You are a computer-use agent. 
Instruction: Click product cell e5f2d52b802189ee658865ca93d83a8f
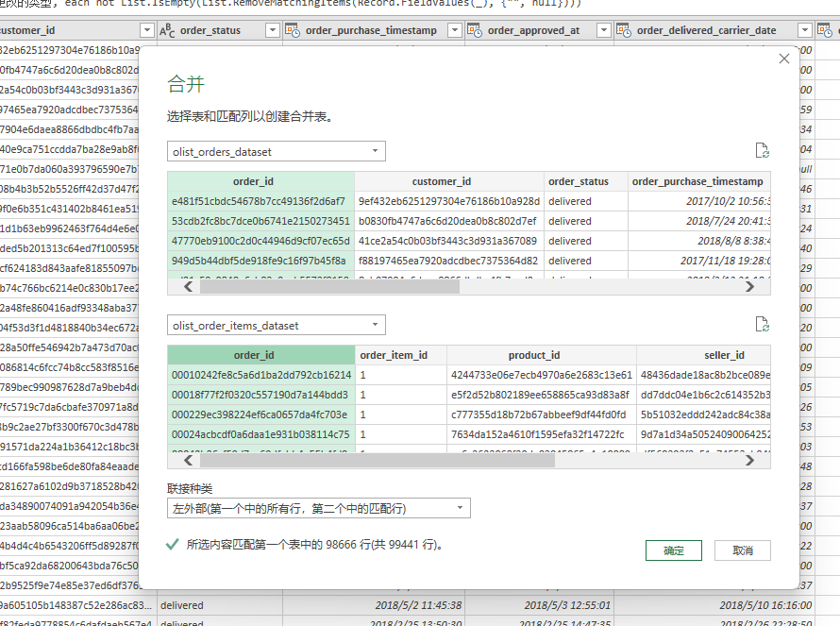pyautogui.click(x=542, y=395)
